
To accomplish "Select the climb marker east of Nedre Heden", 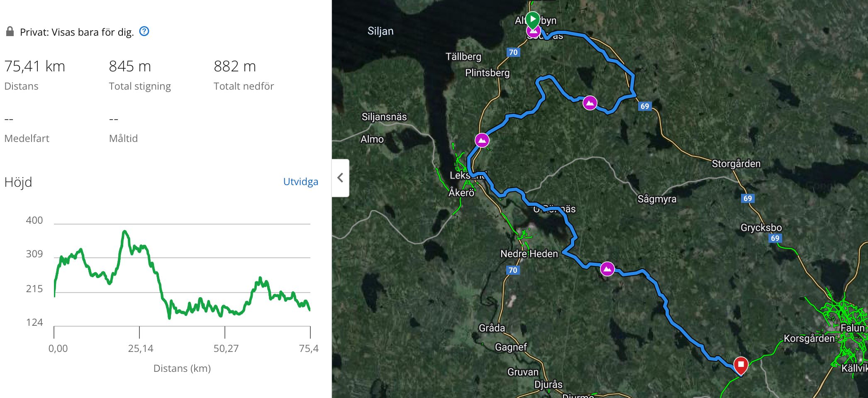I will pyautogui.click(x=607, y=269).
